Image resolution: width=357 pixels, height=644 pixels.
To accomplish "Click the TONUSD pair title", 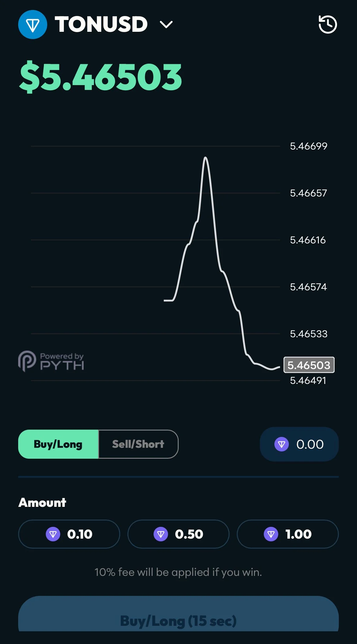I will [x=101, y=24].
